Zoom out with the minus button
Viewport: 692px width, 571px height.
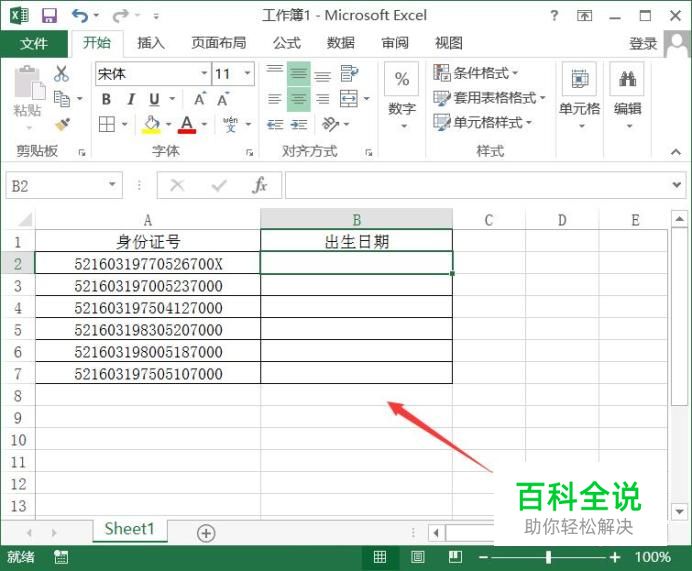tap(483, 557)
